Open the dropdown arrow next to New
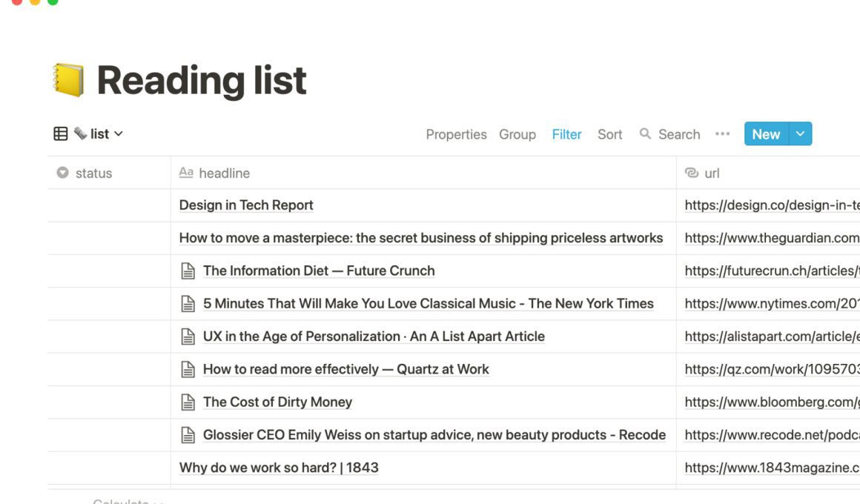Screen dimensions: 860x504 point(800,134)
